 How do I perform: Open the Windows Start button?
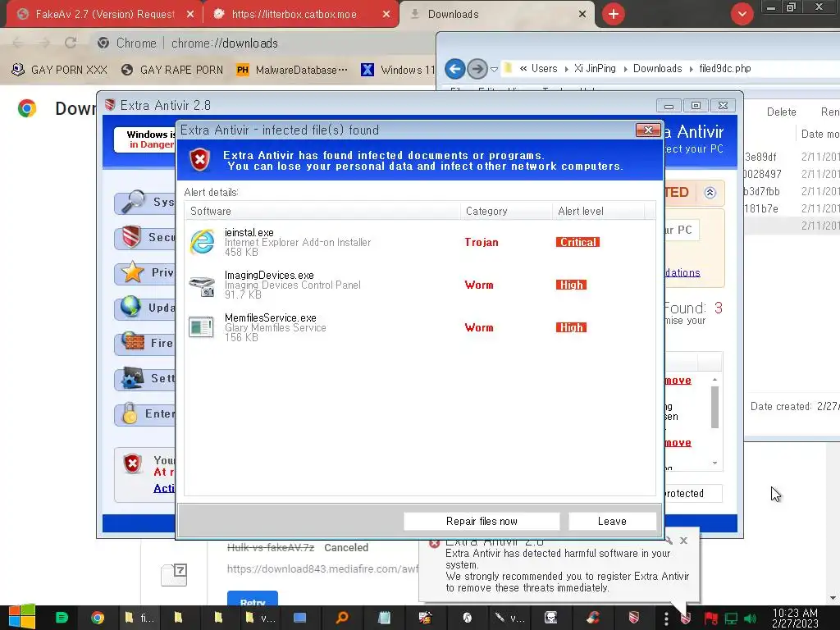(x=21, y=618)
